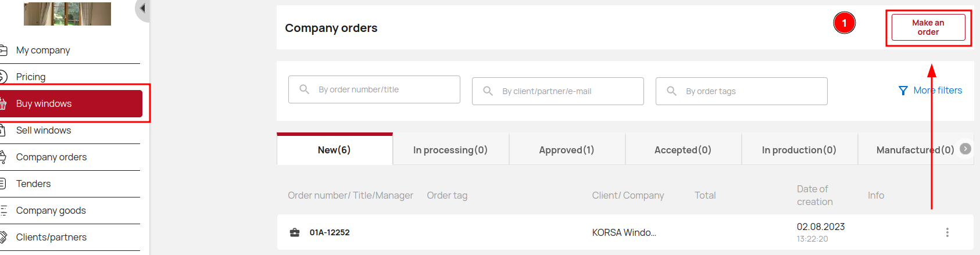Expand More filters
980x255 pixels.
tap(930, 91)
